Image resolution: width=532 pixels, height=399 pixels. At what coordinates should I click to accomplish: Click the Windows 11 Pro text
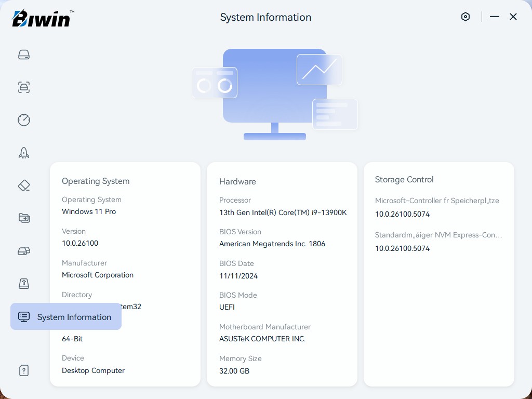89,211
